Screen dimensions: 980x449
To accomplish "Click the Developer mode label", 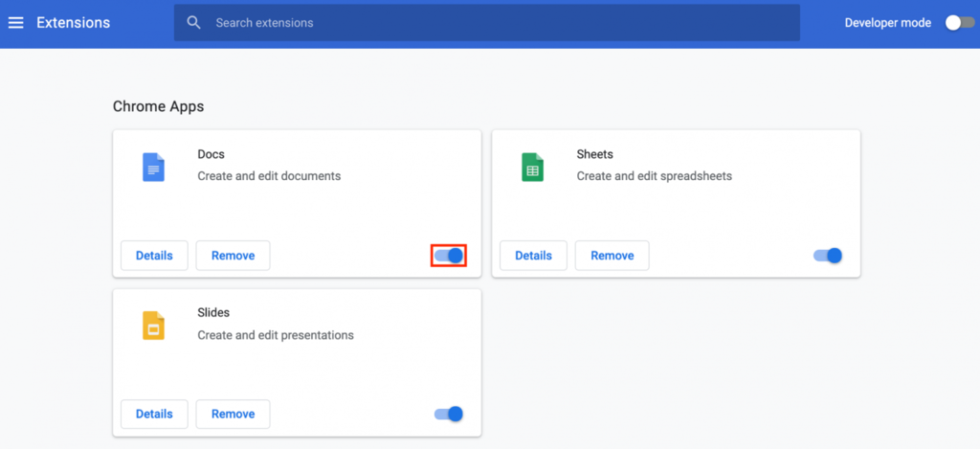I will (887, 23).
